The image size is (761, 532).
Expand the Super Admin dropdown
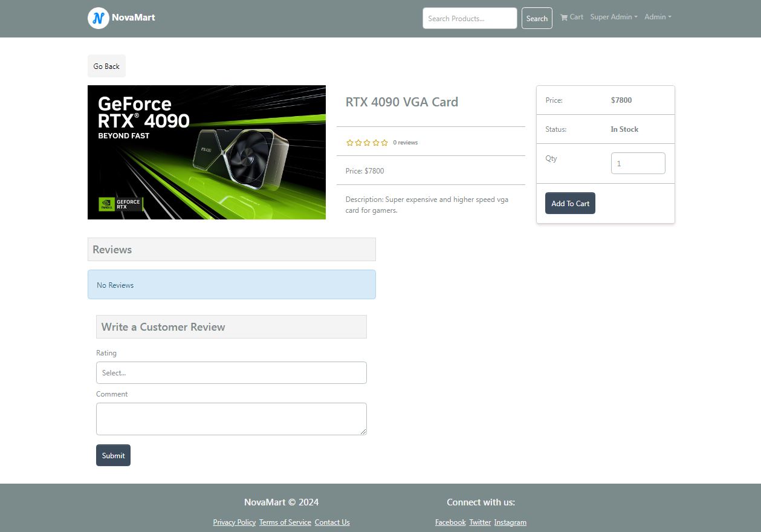(614, 17)
